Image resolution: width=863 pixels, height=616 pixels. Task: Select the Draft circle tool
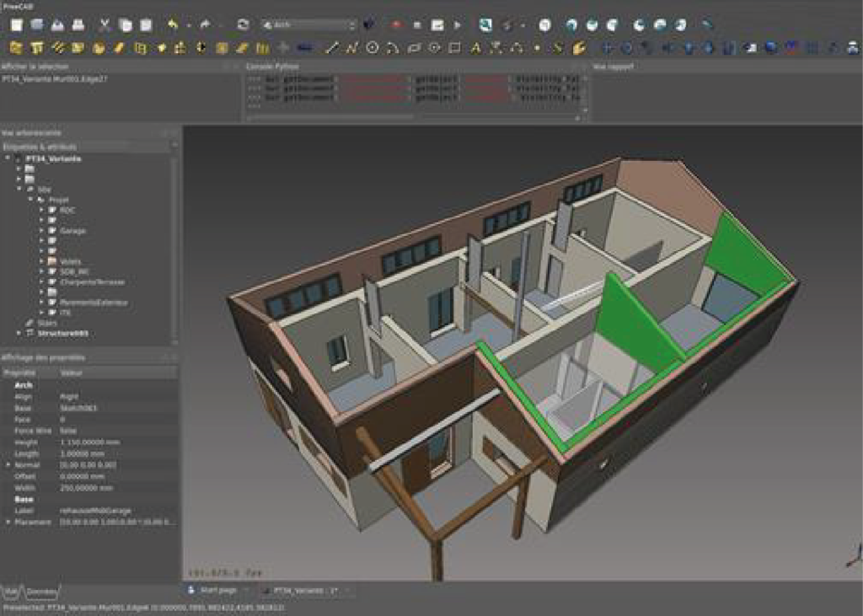(x=372, y=48)
